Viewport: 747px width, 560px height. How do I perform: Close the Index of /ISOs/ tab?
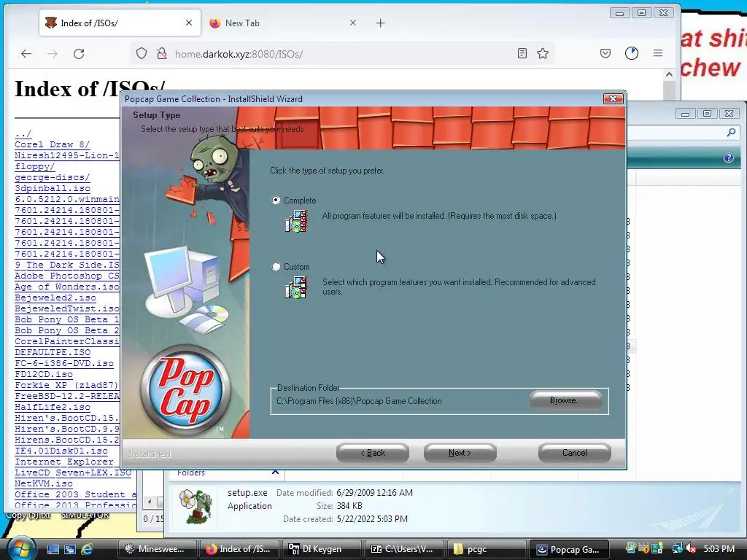click(189, 23)
